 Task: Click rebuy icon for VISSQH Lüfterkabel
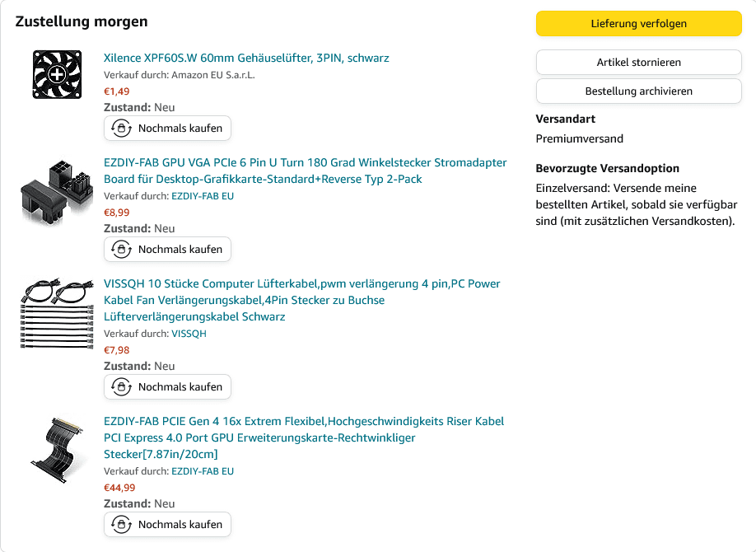point(122,387)
